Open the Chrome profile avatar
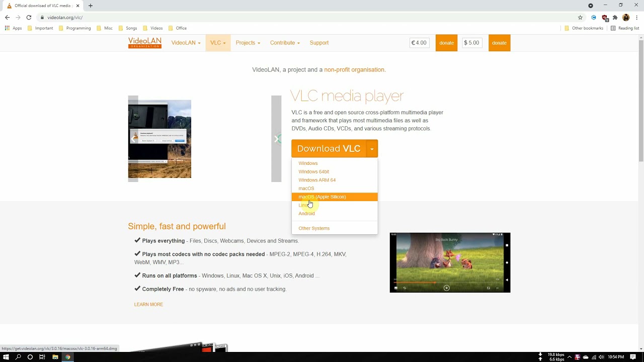The width and height of the screenshot is (644, 362). pyautogui.click(x=626, y=17)
